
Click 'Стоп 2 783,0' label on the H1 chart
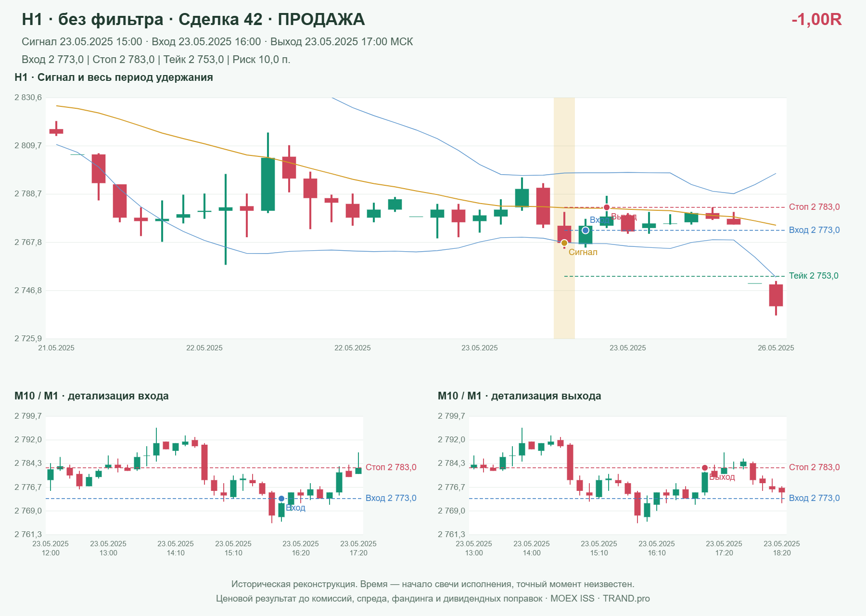point(815,207)
